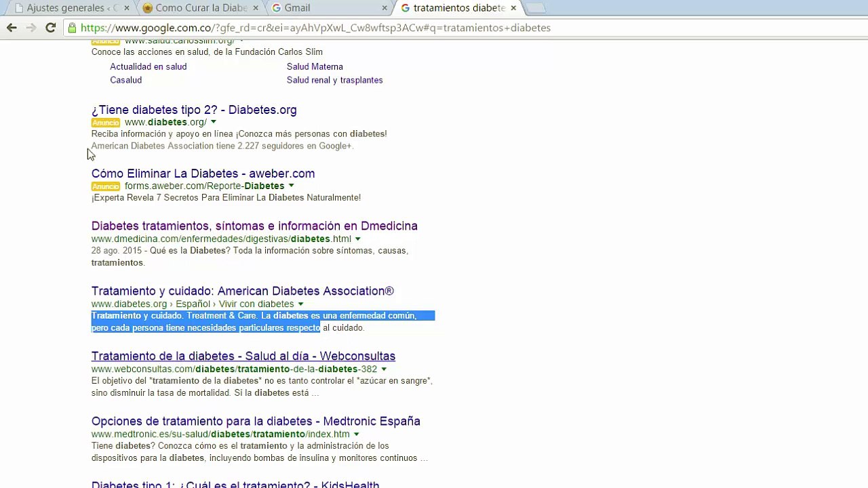Close the 'tratamientos diabete' tab
This screenshot has width=868, height=488.
tap(513, 8)
